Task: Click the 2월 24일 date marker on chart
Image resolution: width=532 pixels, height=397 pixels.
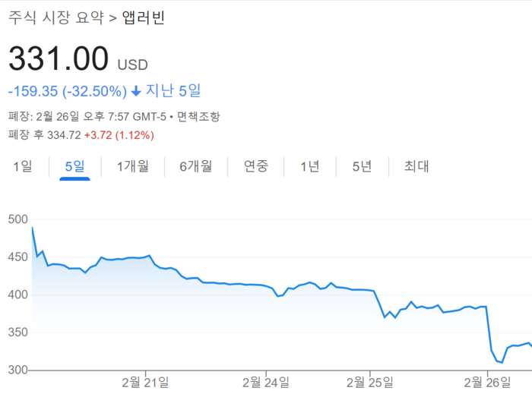Action: [266, 380]
